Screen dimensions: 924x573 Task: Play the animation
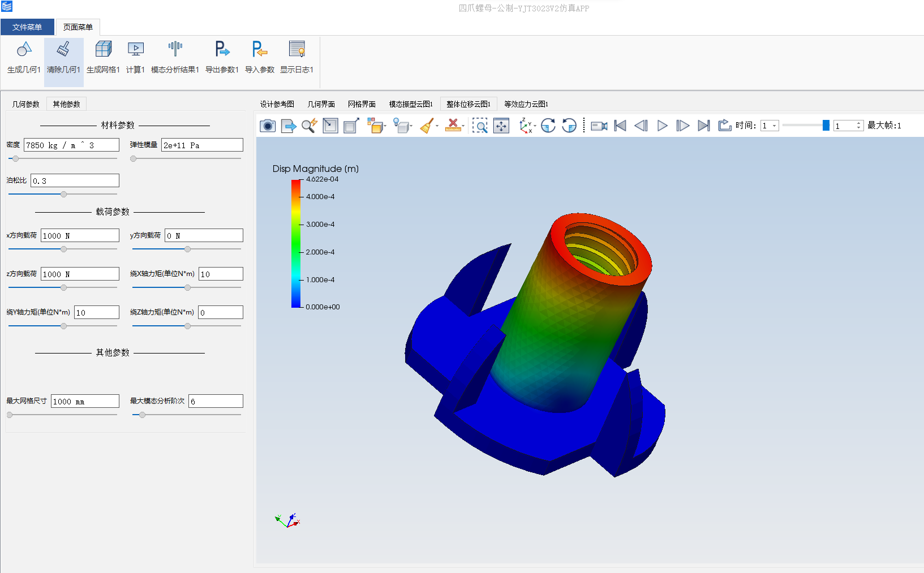pyautogui.click(x=662, y=126)
